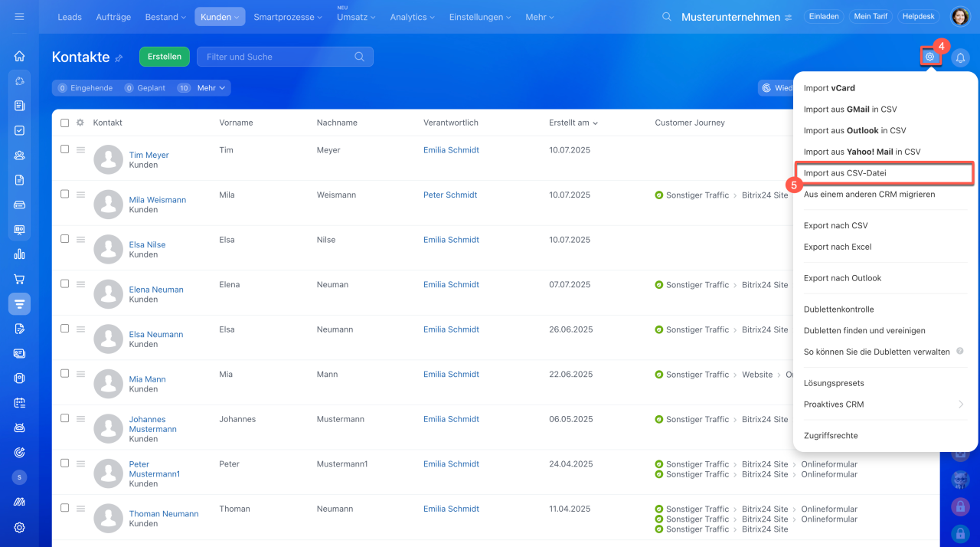Viewport: 980px width, 547px height.
Task: Tick the checkbox for Mila Weismann
Action: 64,194
